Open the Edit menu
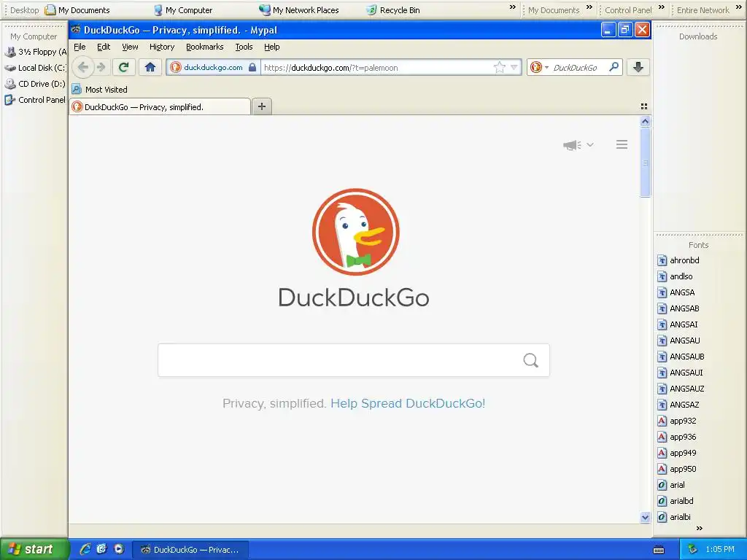This screenshot has width=747, height=560. (104, 47)
